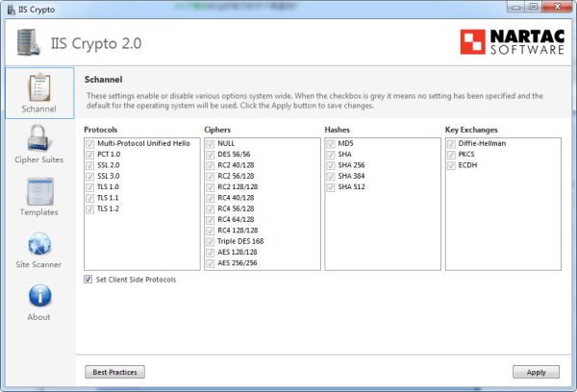Click the IIS Crypto server icon in header
This screenshot has width=577, height=392.
[x=28, y=42]
